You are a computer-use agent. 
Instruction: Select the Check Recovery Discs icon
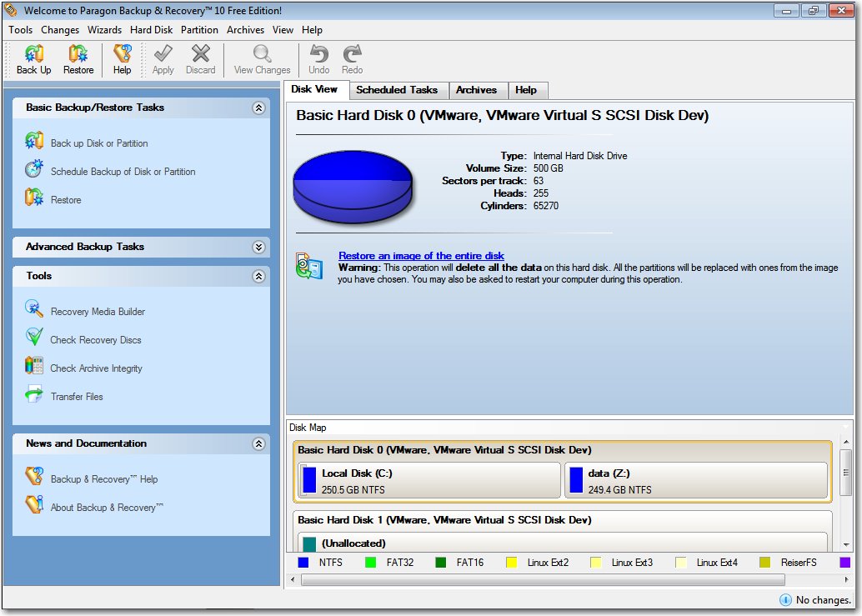[34, 338]
